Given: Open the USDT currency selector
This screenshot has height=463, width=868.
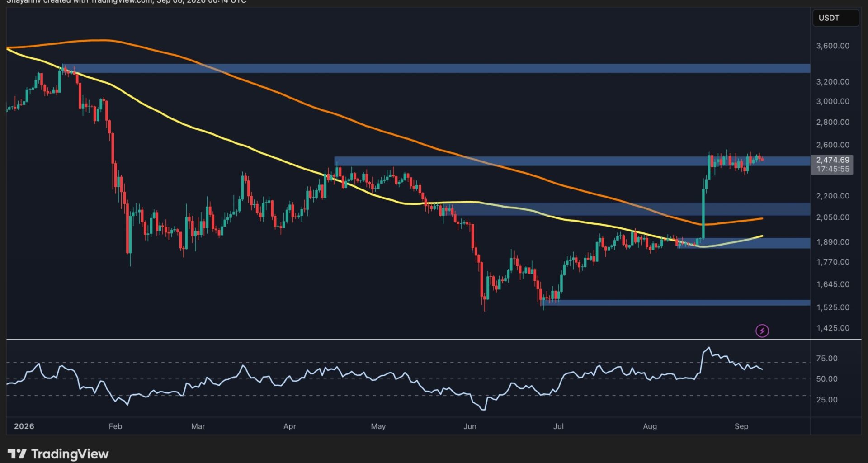Looking at the screenshot, I should [835, 18].
